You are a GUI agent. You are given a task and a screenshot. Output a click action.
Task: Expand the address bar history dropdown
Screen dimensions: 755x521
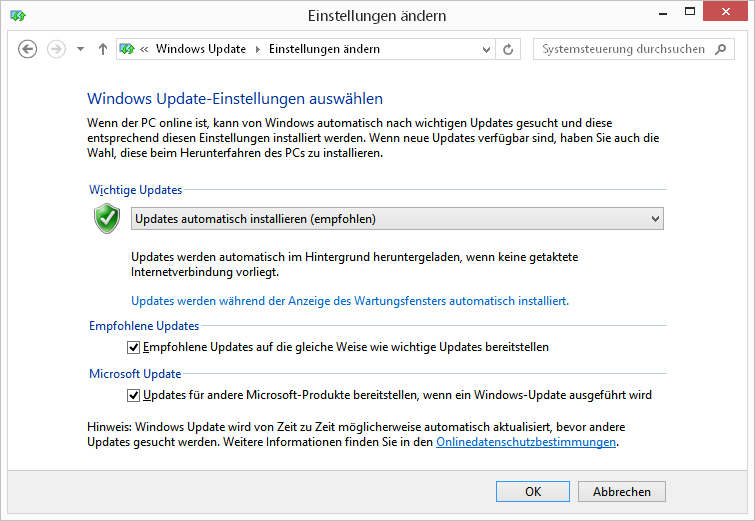tap(487, 49)
